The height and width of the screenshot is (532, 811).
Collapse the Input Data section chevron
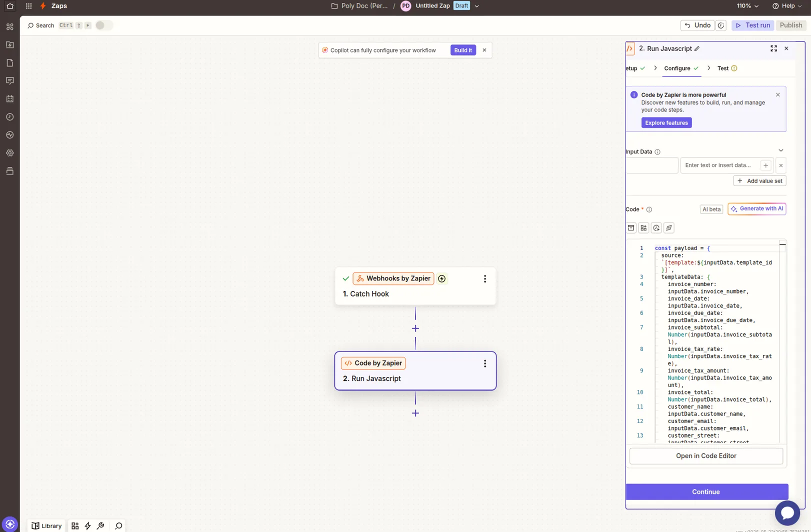781,150
